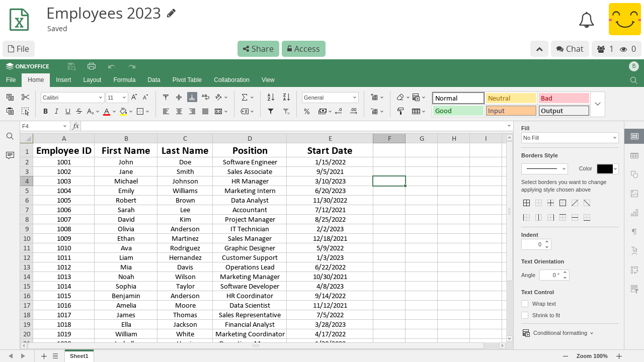Click the Increase decimal icon
The width and height of the screenshot is (644, 362).
(354, 111)
